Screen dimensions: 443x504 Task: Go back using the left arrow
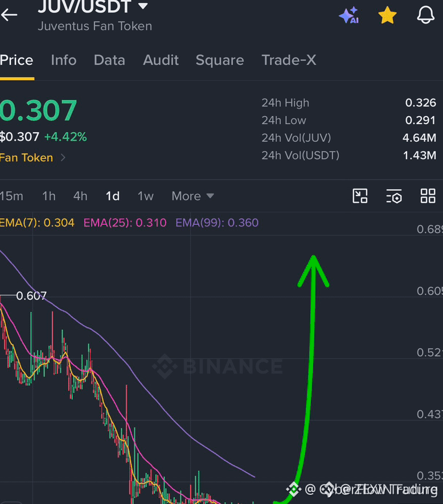(9, 15)
